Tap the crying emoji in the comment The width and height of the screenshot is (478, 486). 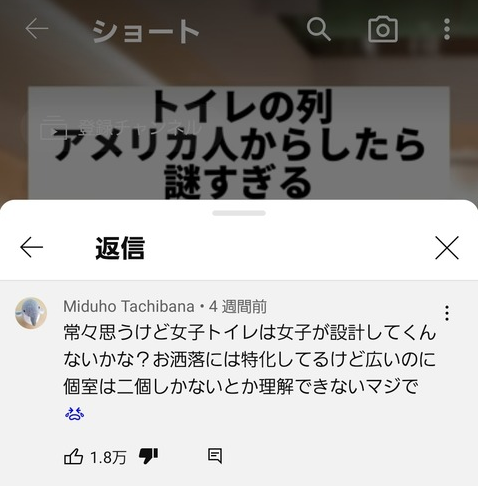74,414
